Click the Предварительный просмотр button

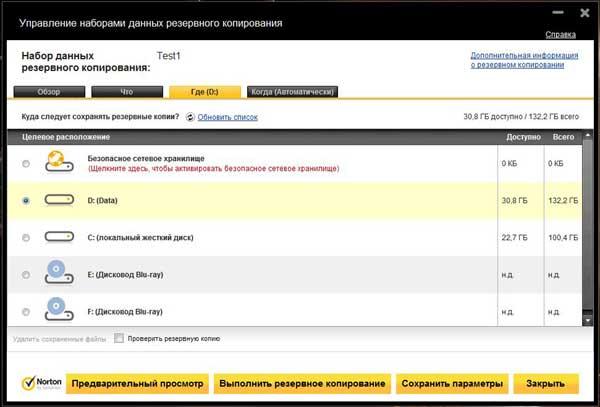tap(137, 384)
